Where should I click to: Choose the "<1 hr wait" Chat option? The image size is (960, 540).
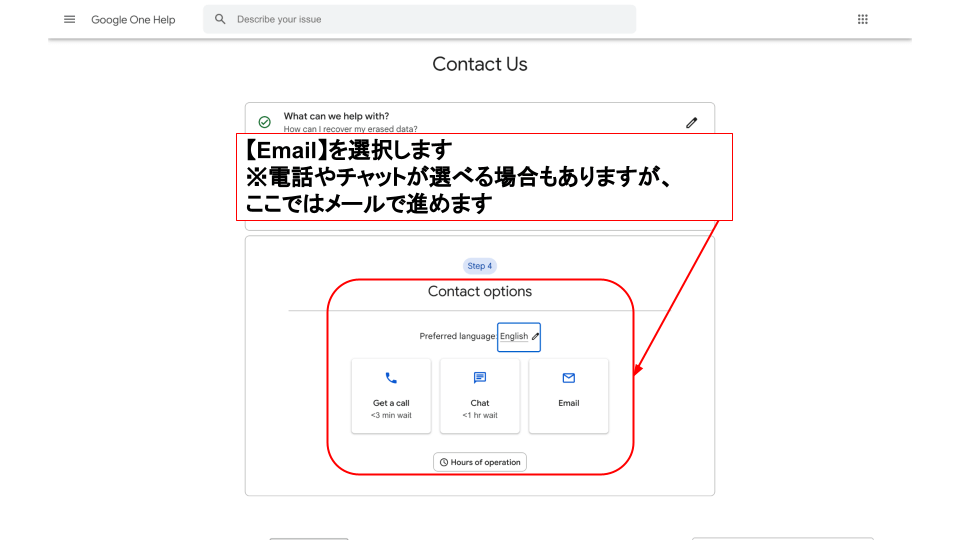click(480, 415)
